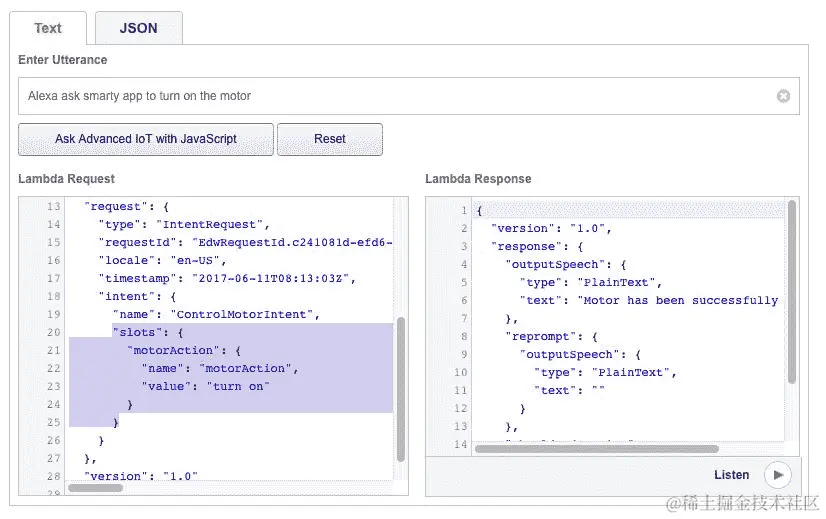Click line number 20 in request gutter
826x519 pixels.
pos(53,332)
